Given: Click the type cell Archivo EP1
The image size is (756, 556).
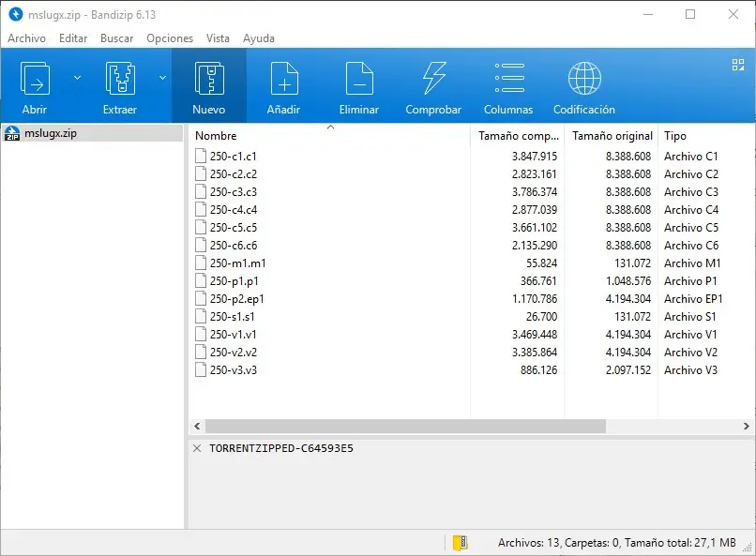Looking at the screenshot, I should tap(693, 299).
